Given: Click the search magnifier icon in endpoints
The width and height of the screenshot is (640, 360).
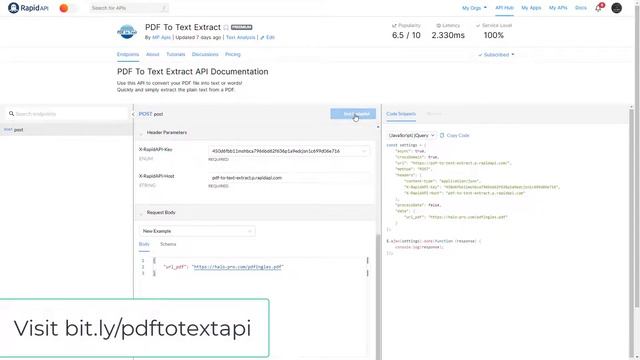Looking at the screenshot, I should click(11, 114).
